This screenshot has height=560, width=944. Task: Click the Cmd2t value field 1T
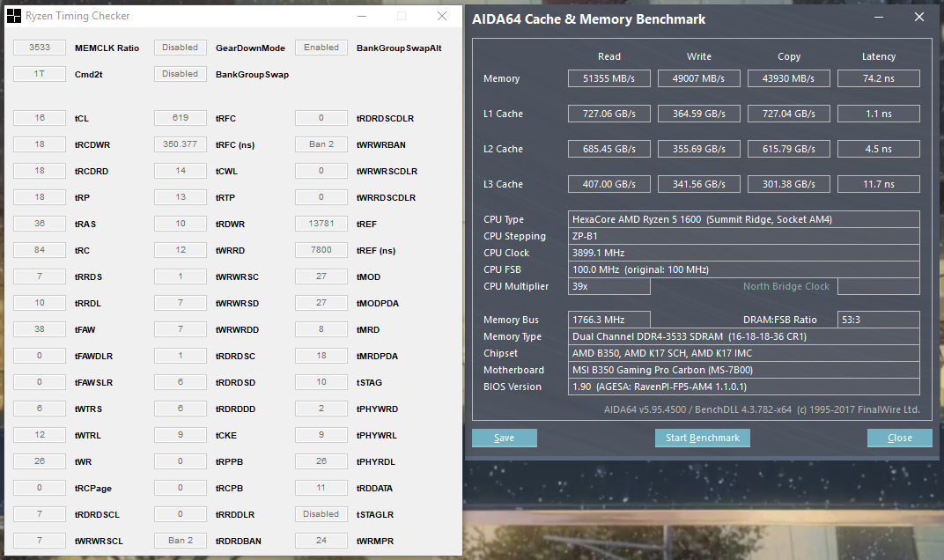pos(40,74)
